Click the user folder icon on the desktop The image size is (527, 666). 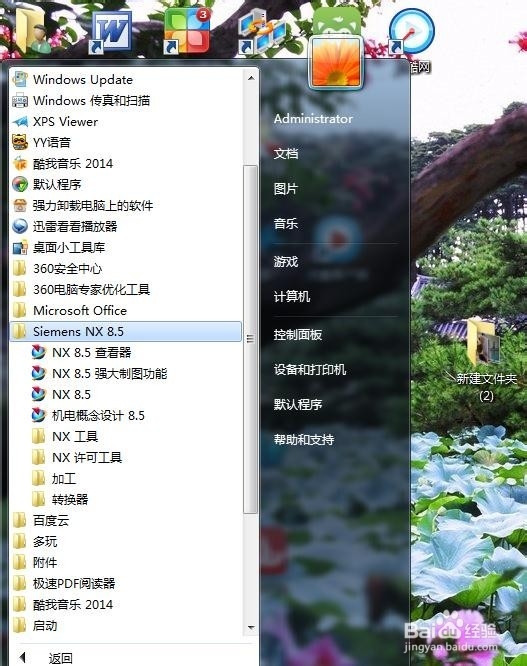tap(34, 31)
